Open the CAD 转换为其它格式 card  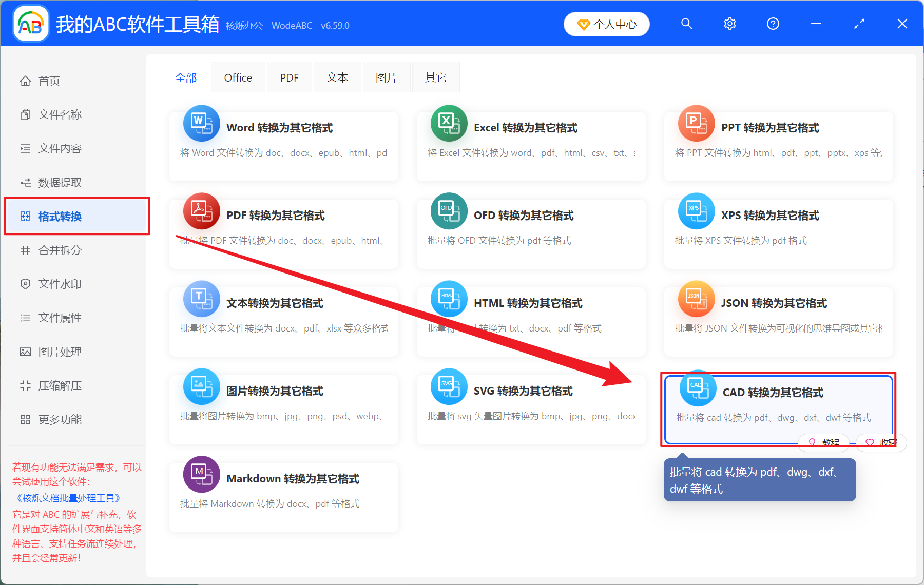777,405
